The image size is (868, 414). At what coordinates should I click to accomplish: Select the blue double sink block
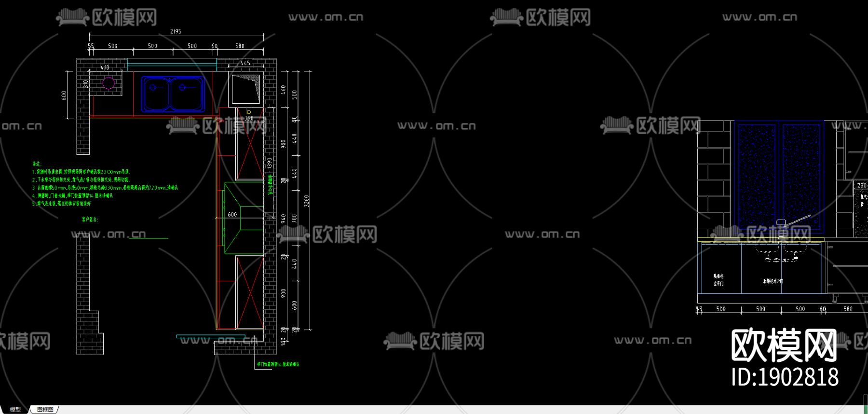tap(173, 94)
